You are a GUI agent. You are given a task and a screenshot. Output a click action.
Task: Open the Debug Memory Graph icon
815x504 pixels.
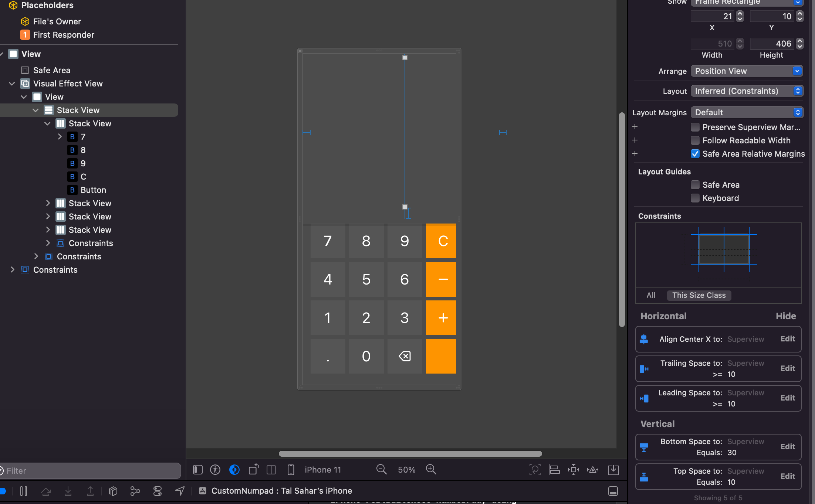135,491
